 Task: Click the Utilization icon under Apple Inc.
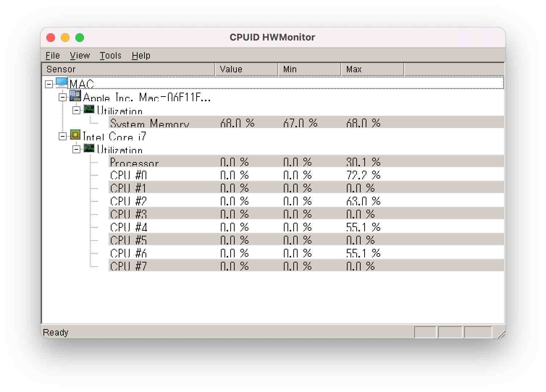point(89,109)
